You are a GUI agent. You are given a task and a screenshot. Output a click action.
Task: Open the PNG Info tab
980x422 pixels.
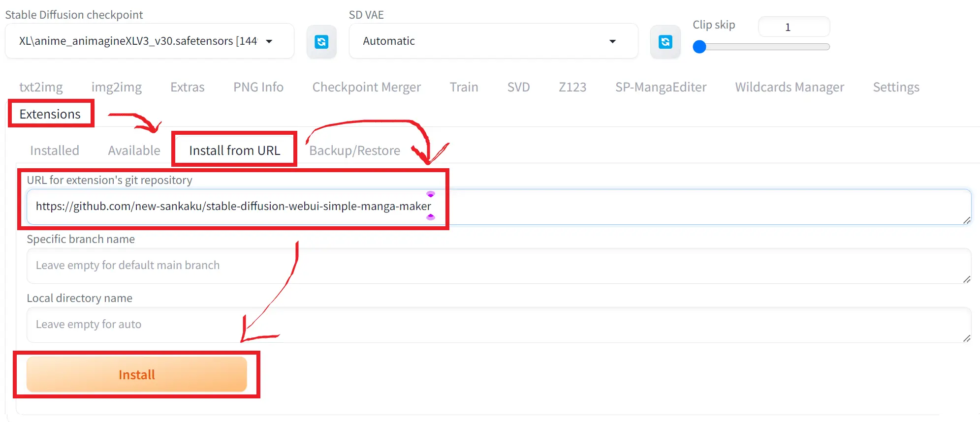(x=258, y=87)
